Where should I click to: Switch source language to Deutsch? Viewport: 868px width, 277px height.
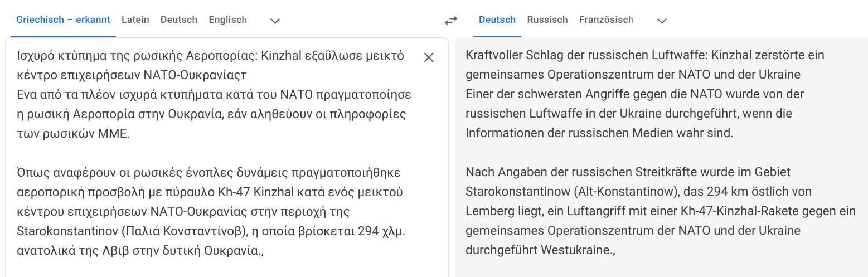179,20
